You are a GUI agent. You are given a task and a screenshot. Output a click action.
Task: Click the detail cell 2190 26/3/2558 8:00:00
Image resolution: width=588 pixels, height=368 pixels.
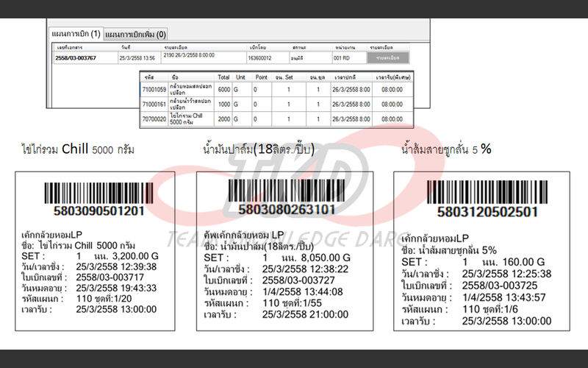[189, 55]
